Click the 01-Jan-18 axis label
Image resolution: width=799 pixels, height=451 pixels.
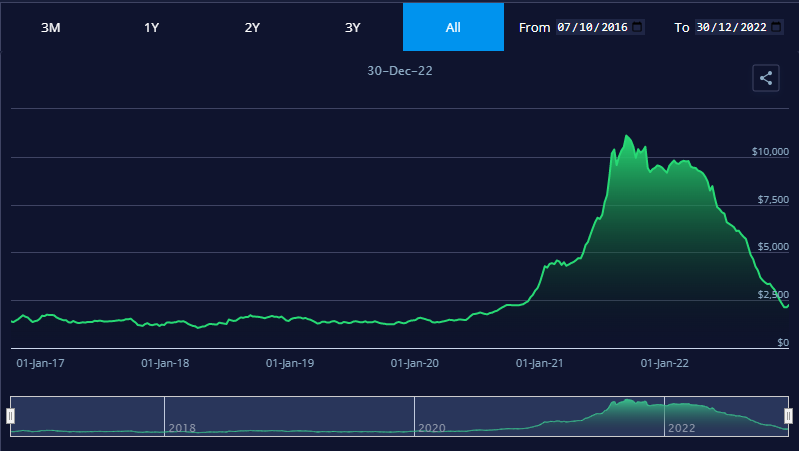pos(165,363)
